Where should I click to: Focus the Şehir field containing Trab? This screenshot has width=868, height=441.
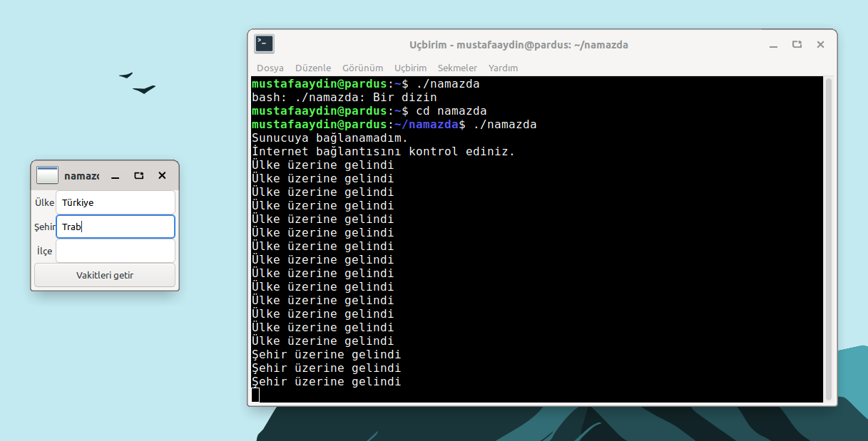coord(115,227)
